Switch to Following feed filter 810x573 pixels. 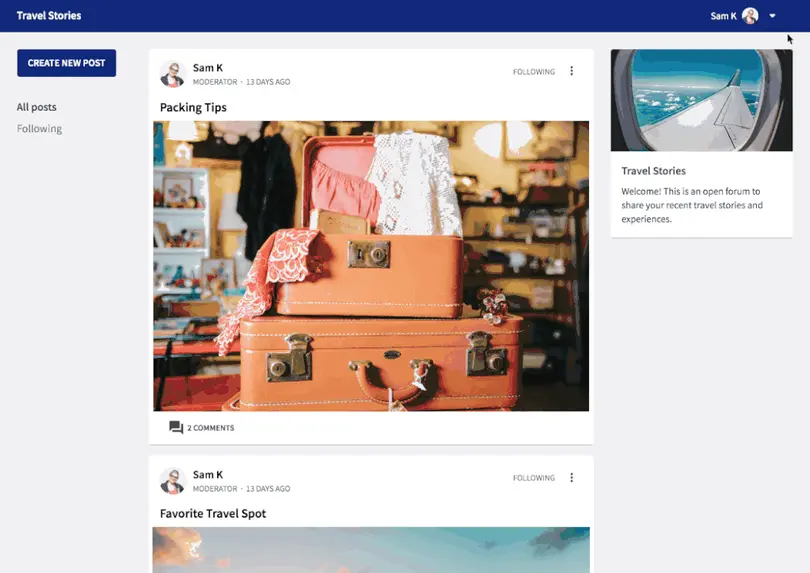(39, 129)
